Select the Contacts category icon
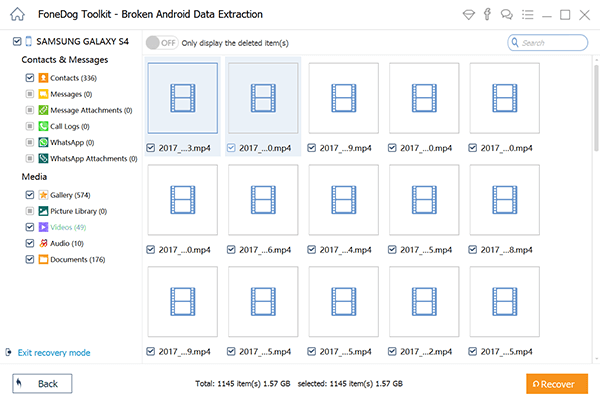 [x=43, y=78]
